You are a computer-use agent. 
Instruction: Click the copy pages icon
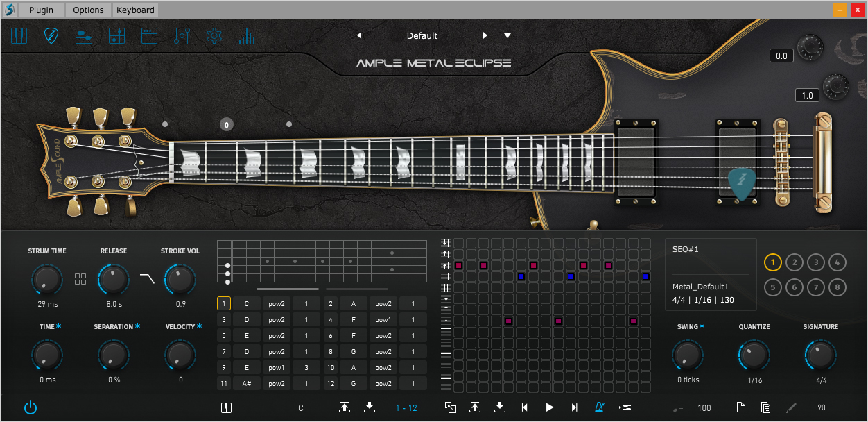(x=766, y=407)
